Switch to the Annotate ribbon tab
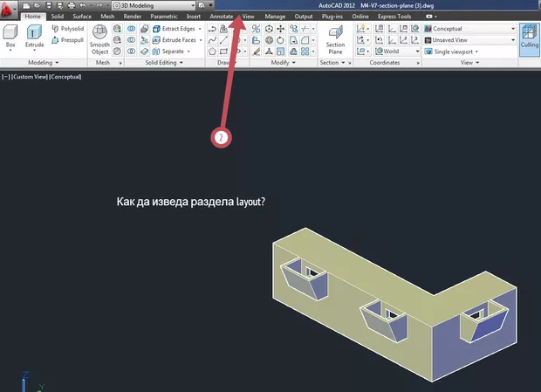541x392 pixels. tap(222, 16)
